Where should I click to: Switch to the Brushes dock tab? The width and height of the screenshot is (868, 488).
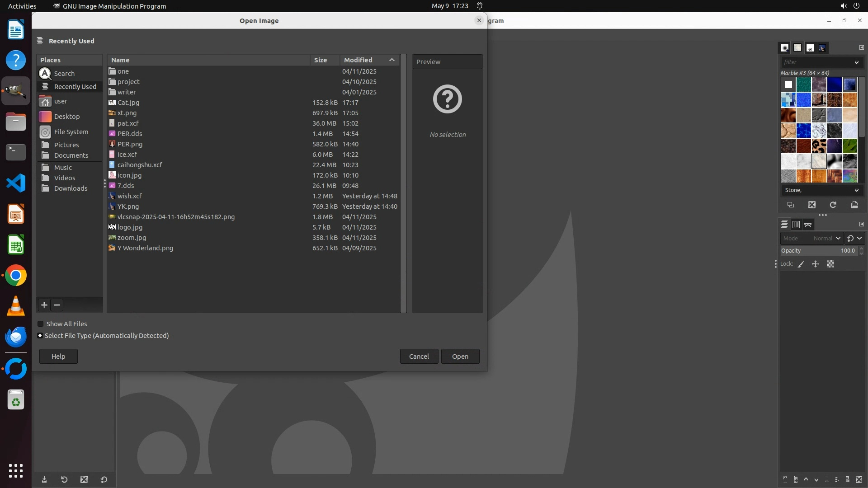tap(785, 47)
